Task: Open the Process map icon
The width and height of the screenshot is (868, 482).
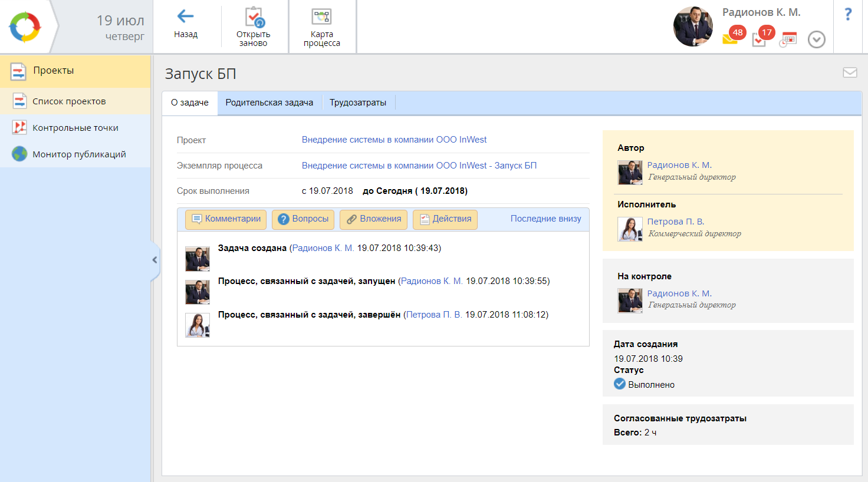Action: pyautogui.click(x=321, y=17)
